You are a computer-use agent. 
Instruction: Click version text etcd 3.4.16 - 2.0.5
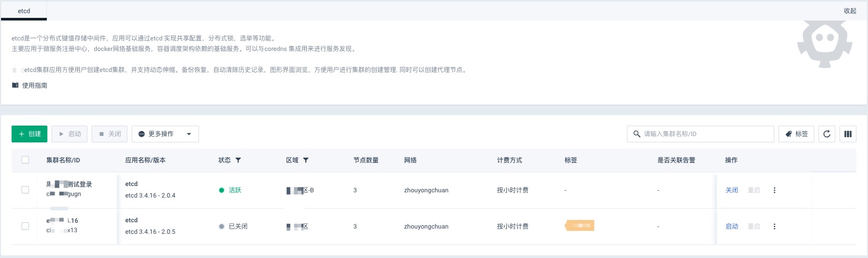[x=151, y=232]
